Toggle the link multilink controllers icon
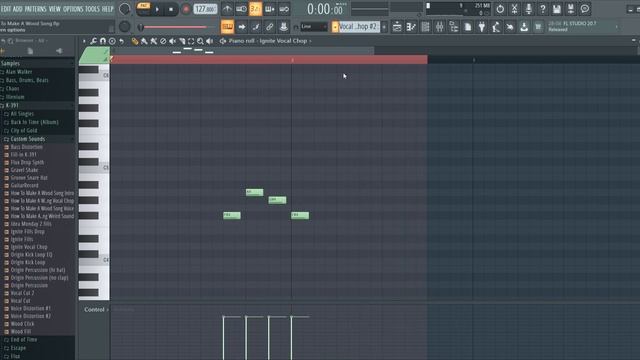 pos(269,27)
